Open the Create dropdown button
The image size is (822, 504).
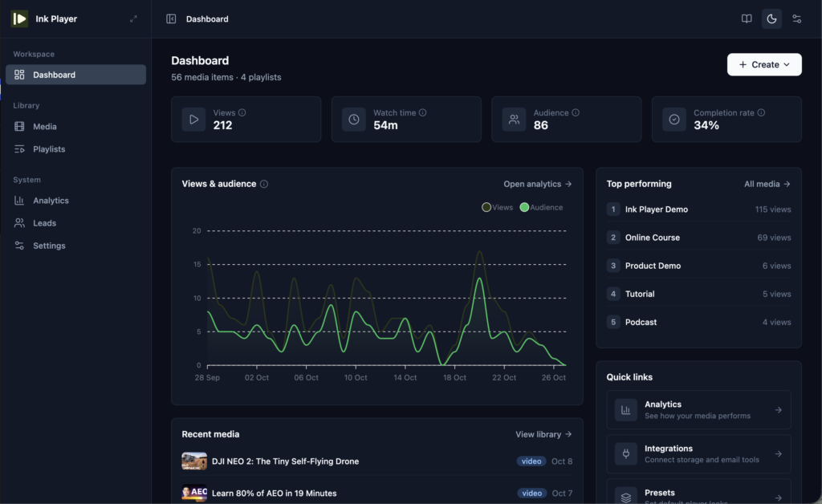coord(764,64)
